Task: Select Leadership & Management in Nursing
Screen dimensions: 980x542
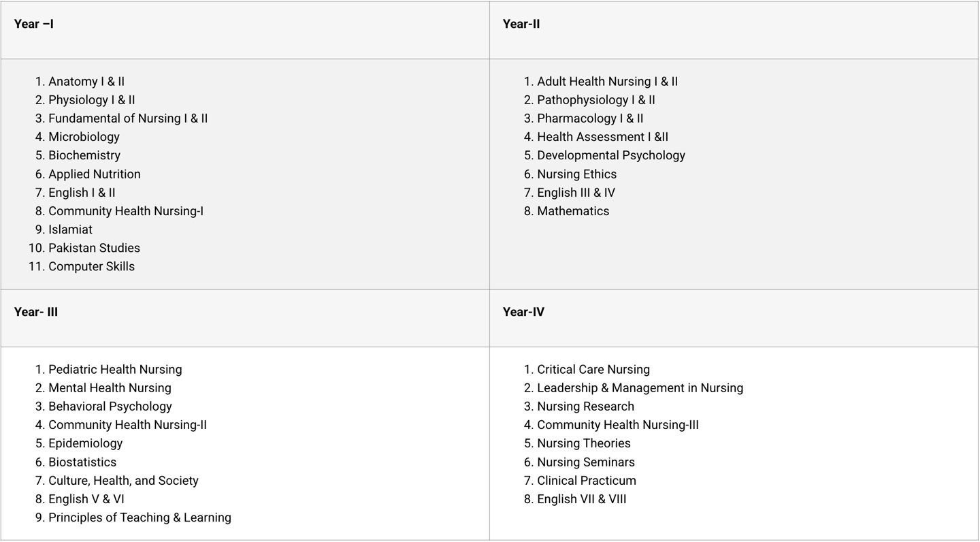Action: click(x=640, y=388)
